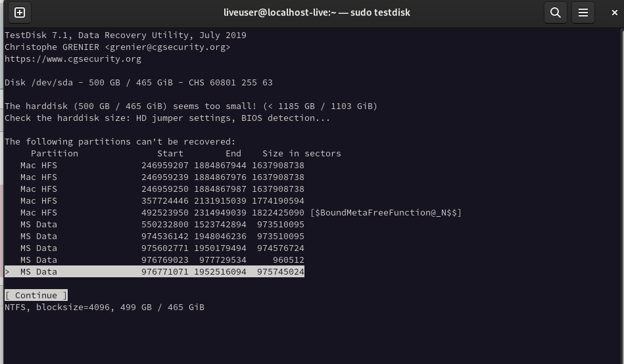Click the Size in sectors header
624x364 pixels.
tap(302, 154)
